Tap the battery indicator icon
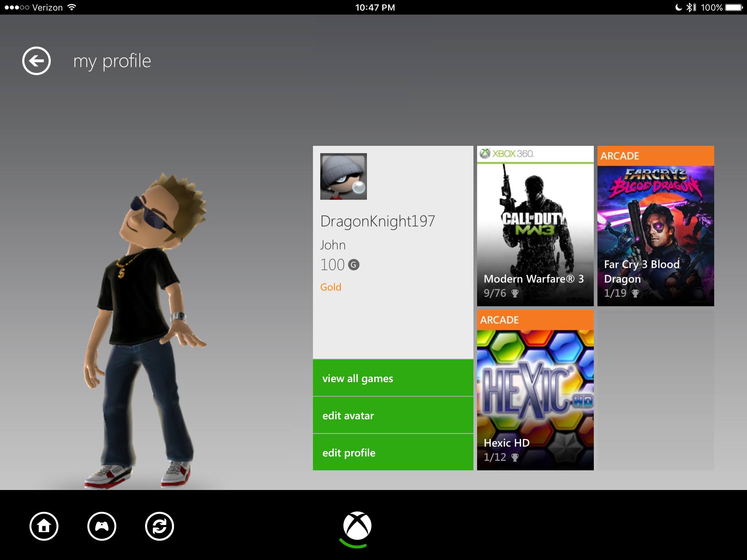 pos(734,7)
